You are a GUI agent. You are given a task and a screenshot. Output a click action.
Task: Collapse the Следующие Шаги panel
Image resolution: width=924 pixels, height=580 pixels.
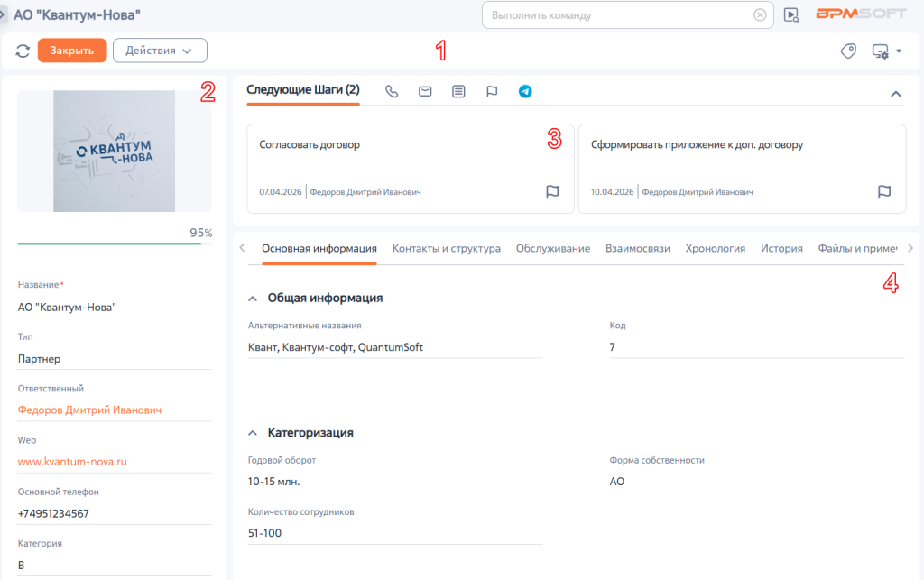pos(896,94)
